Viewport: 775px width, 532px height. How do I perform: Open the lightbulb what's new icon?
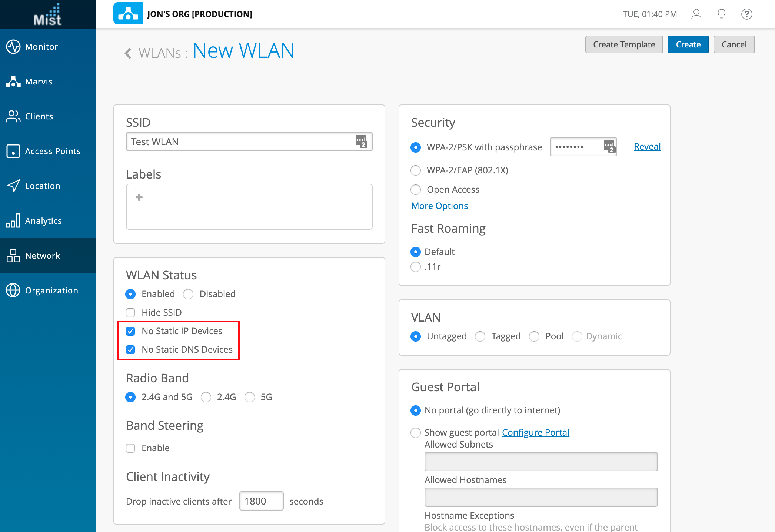coord(721,14)
